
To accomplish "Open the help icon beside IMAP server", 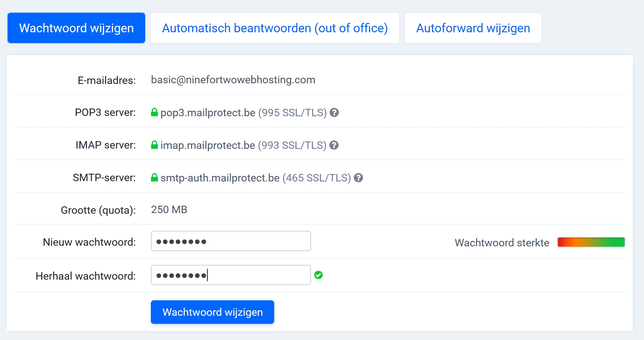I will [x=334, y=145].
